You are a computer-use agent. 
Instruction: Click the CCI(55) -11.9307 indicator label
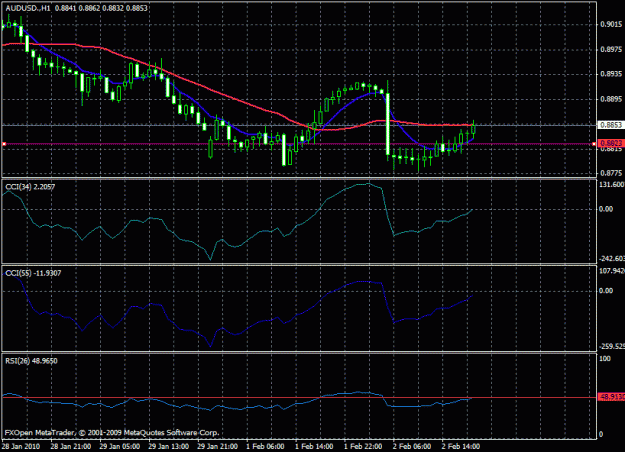33,273
